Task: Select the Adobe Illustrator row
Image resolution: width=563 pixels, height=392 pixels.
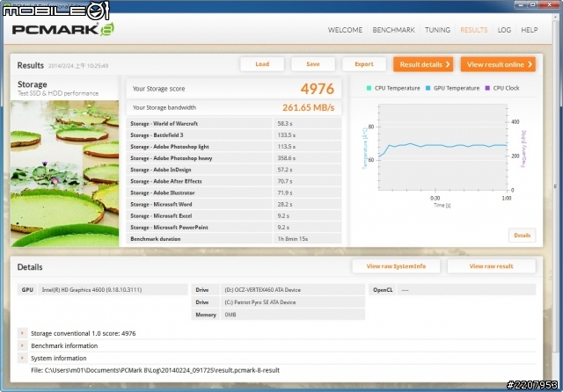Action: (x=234, y=192)
